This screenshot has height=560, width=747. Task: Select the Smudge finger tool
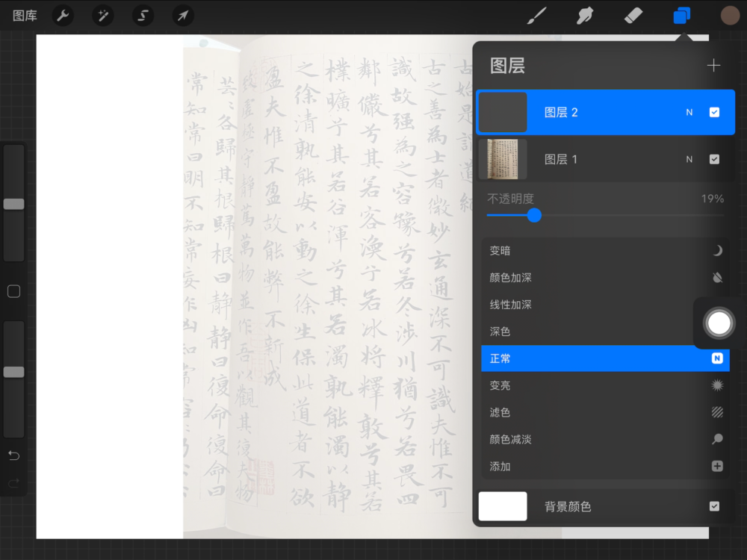pyautogui.click(x=584, y=16)
